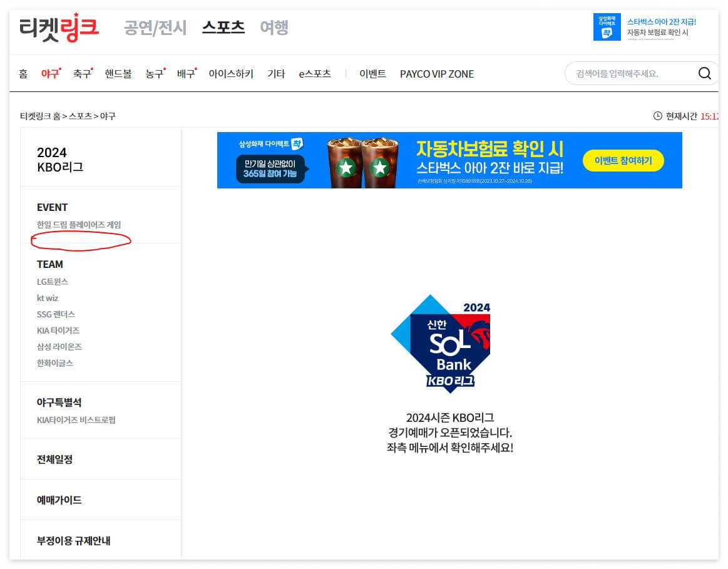Click the search magnifier icon
The height and width of the screenshot is (569, 728).
(x=705, y=73)
